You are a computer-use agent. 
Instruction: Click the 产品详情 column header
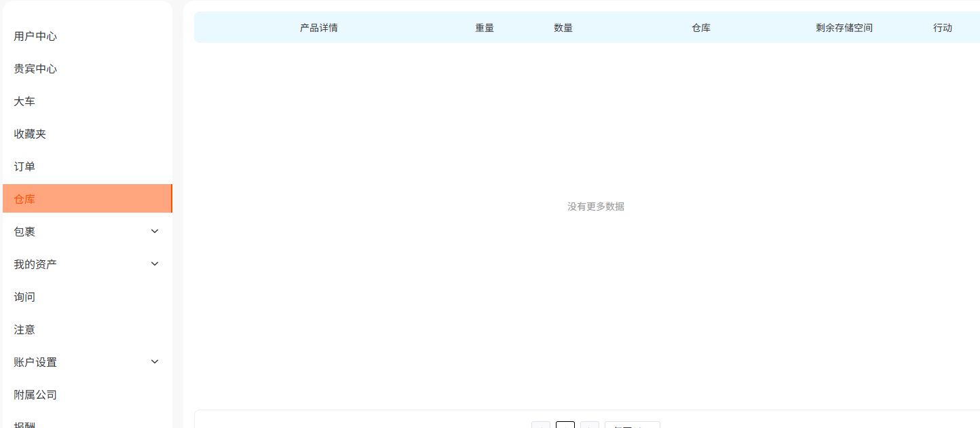[x=319, y=28]
